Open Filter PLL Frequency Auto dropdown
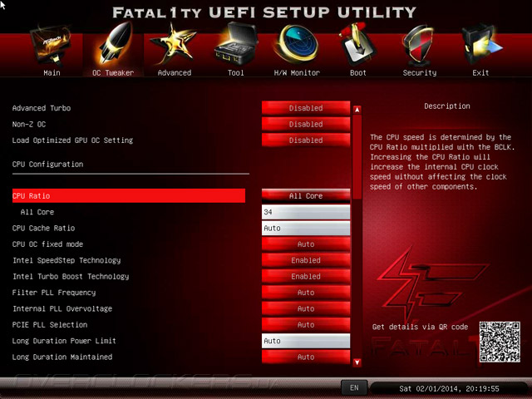 (306, 293)
